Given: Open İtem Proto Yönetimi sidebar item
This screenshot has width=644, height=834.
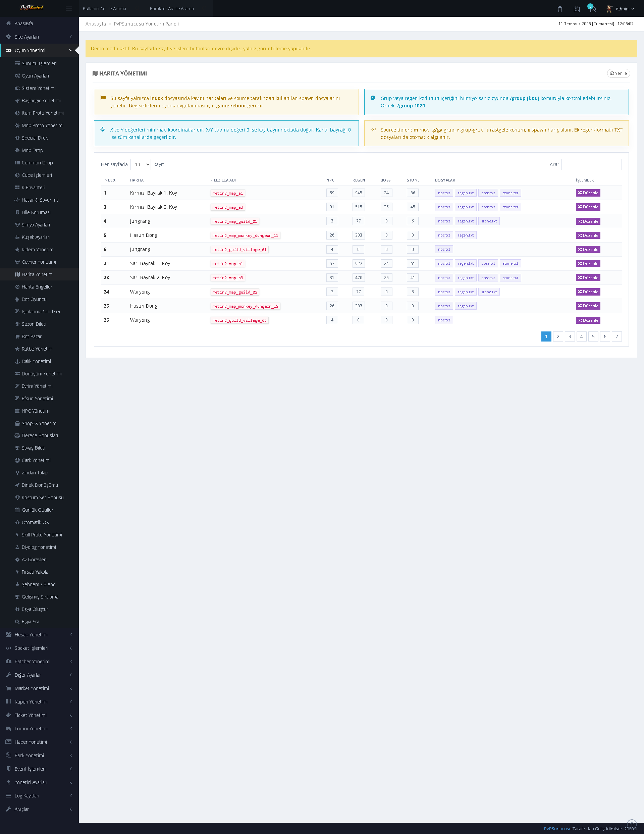Looking at the screenshot, I should click(x=39, y=113).
